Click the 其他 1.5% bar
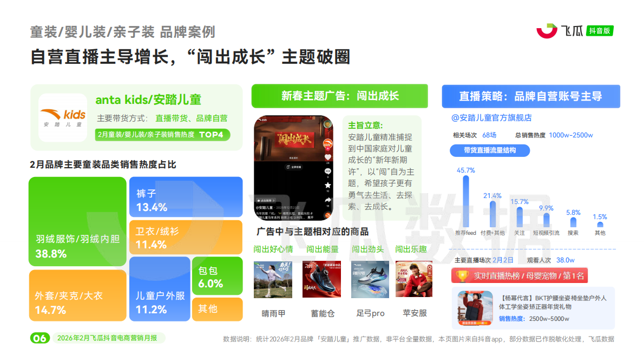644x362 pixels. [x=600, y=225]
